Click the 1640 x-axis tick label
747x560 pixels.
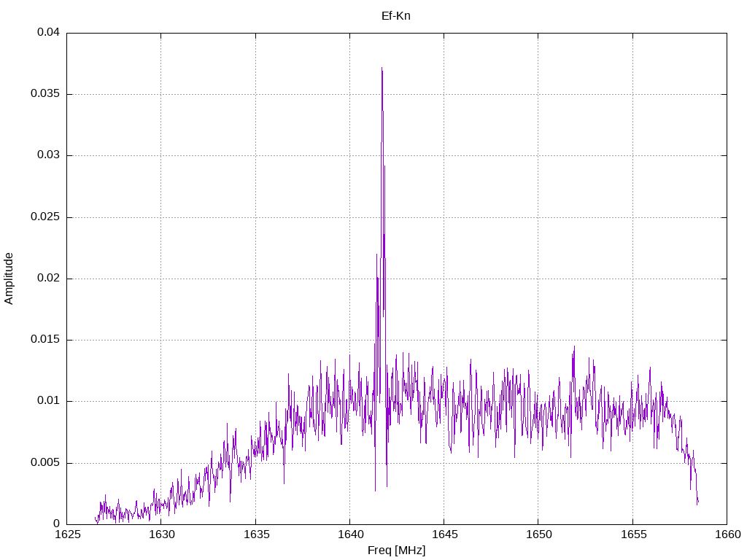(349, 535)
